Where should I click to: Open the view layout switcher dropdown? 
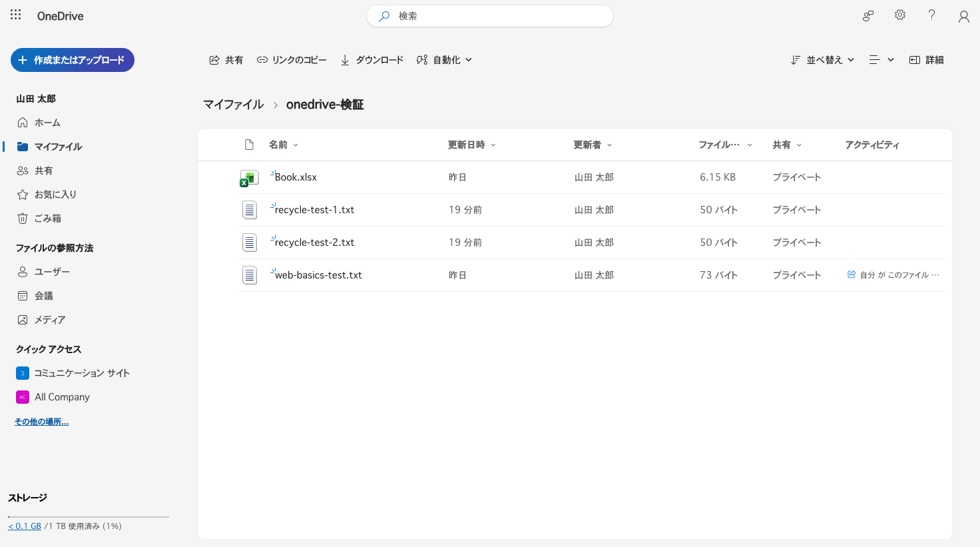tap(881, 60)
